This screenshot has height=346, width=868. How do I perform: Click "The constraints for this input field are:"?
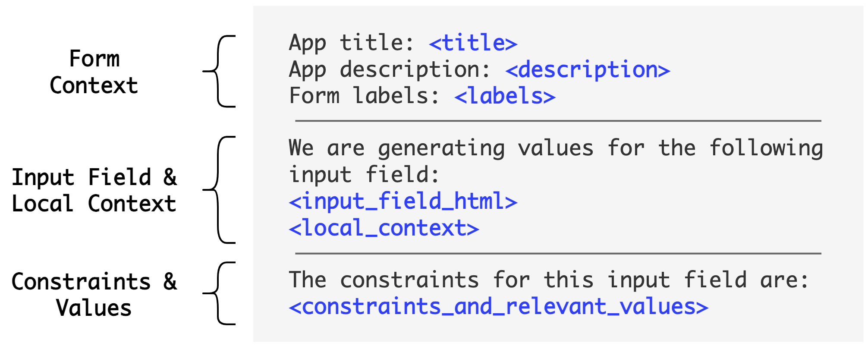point(549,280)
